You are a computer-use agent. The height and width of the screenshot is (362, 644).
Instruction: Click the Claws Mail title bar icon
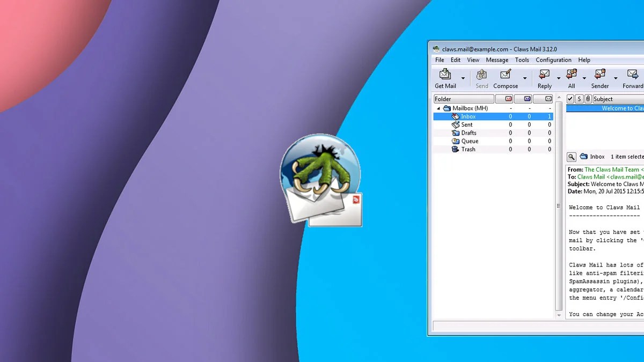pos(436,49)
